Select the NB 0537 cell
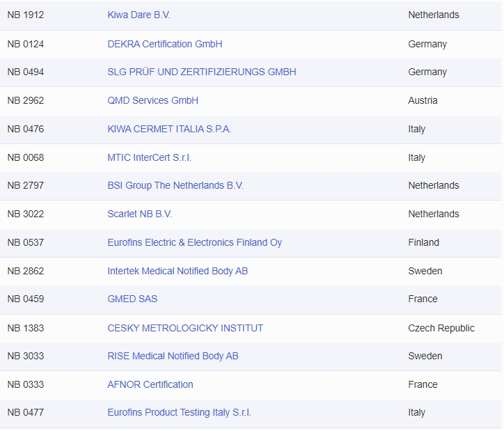 coord(26,243)
